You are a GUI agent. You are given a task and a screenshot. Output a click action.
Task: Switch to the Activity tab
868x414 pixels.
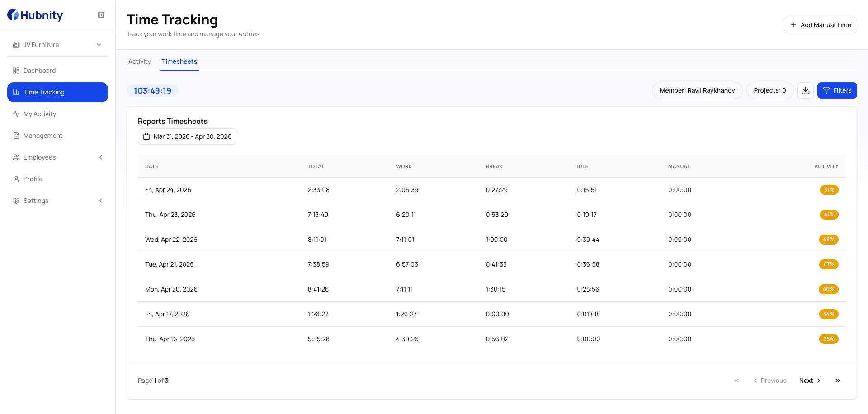140,61
